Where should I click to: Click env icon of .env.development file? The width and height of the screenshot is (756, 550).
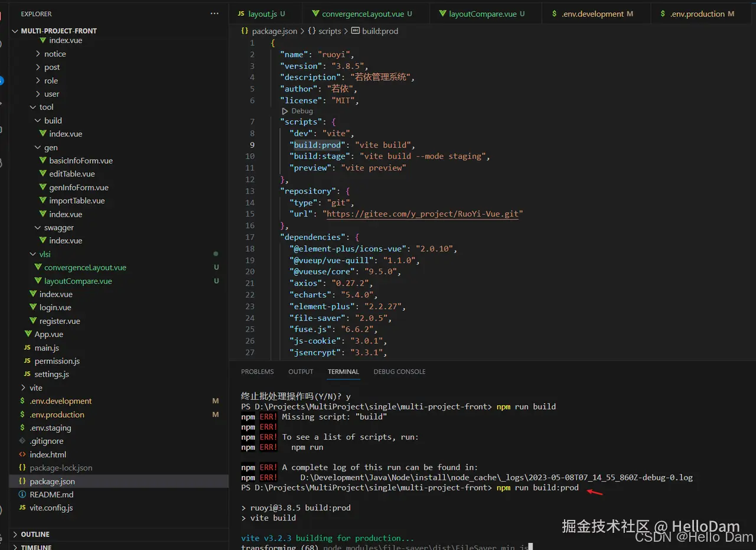click(x=22, y=401)
